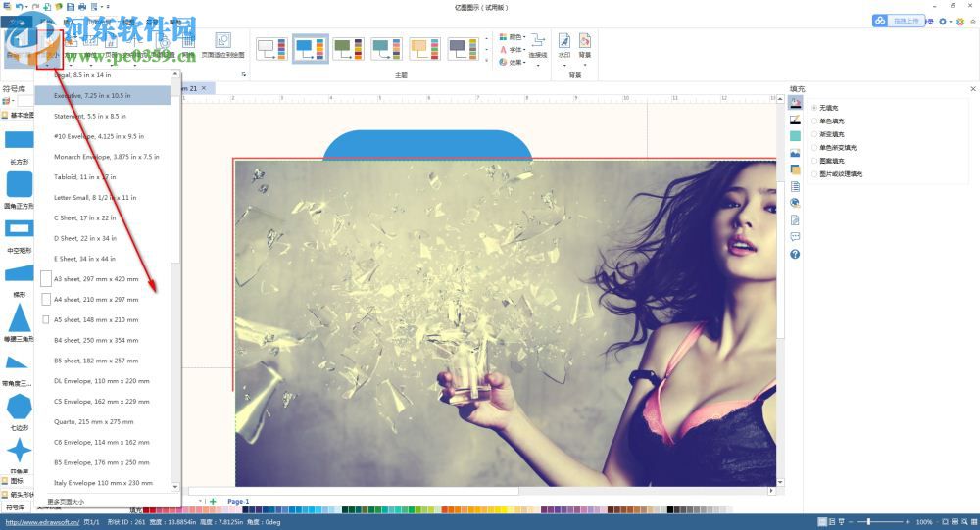The height and width of the screenshot is (530, 980).
Task: Open the page properties document icon
Action: click(795, 186)
